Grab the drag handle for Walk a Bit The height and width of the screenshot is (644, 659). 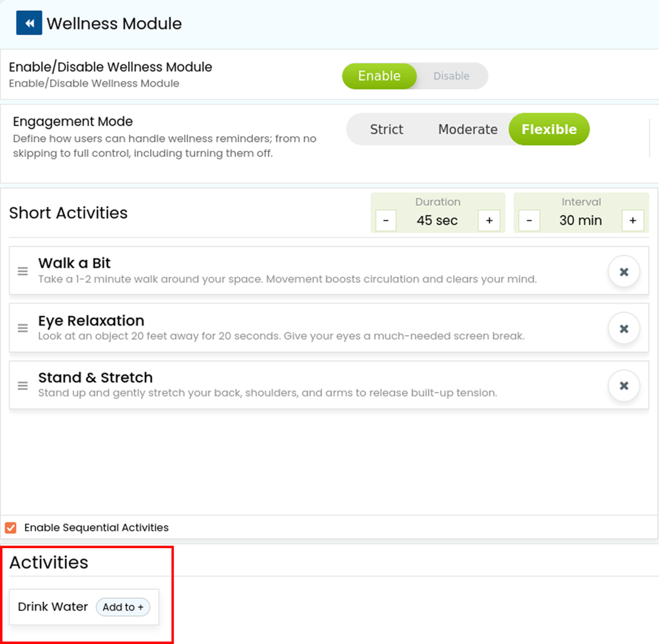coord(23,271)
